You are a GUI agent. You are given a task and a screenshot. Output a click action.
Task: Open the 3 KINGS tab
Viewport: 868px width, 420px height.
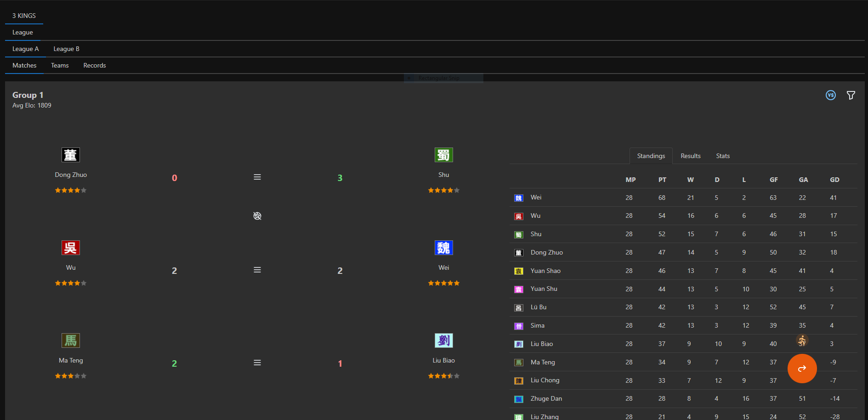(x=24, y=16)
